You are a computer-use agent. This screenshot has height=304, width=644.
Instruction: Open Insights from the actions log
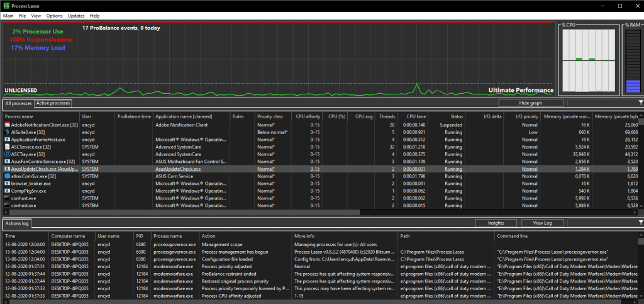coord(496,223)
